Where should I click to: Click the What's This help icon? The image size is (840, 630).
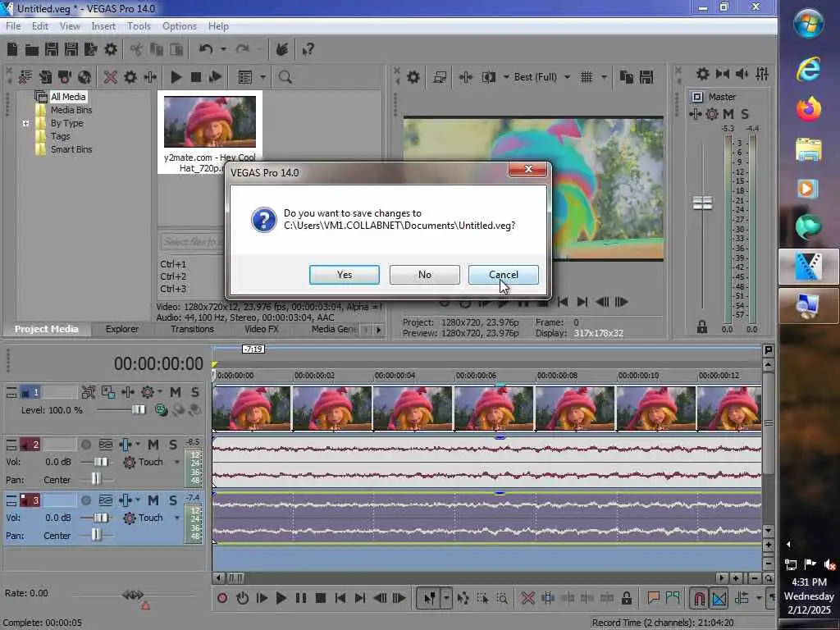coord(308,50)
